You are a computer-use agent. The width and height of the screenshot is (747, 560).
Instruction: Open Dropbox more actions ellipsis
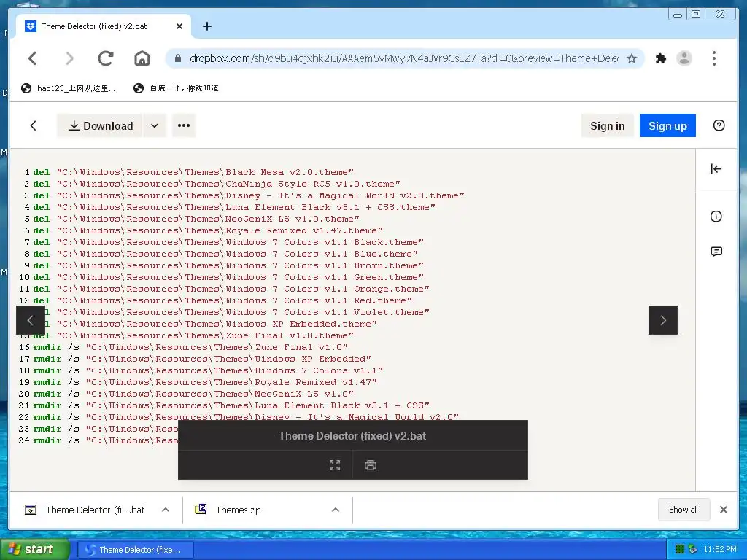(x=183, y=125)
